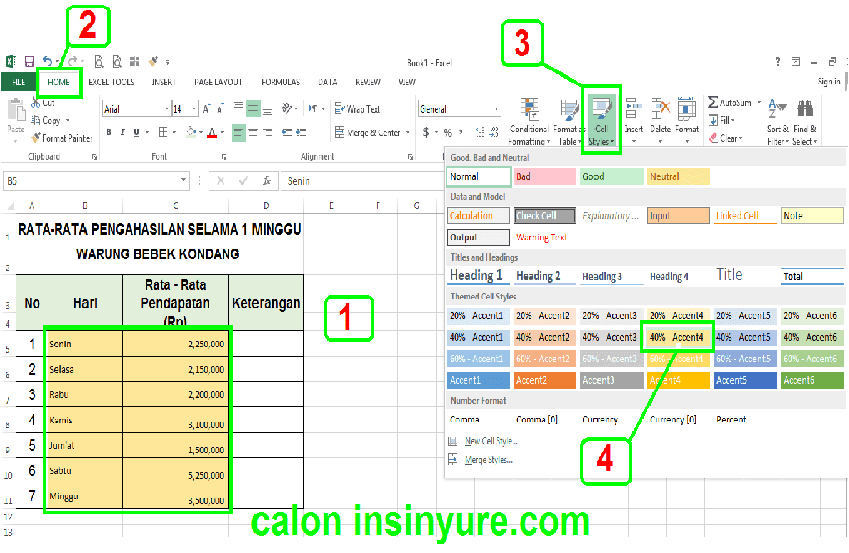Apply the Heading 1 style
Image resolution: width=849 pixels, height=553 pixels.
tap(476, 276)
